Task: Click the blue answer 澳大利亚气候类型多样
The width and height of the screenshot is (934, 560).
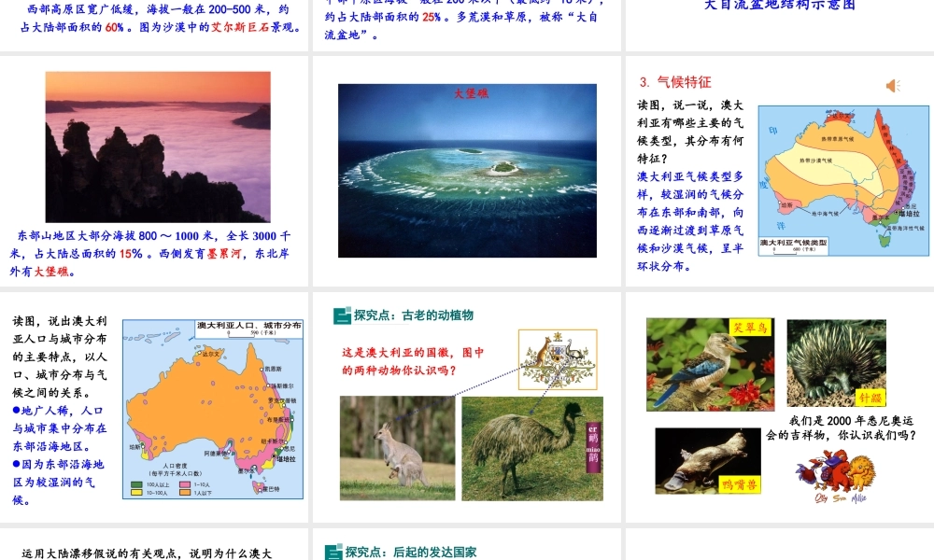Action: click(690, 221)
